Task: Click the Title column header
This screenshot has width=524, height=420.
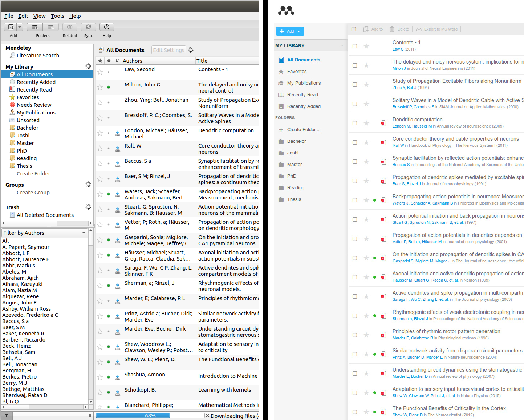Action: pos(227,61)
